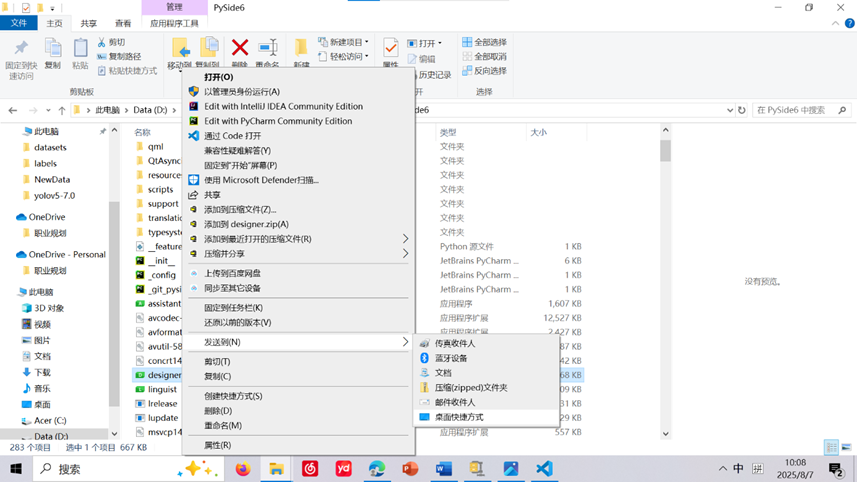Open Windows Start menu
Screen dimensions: 857x482
pos(16,469)
